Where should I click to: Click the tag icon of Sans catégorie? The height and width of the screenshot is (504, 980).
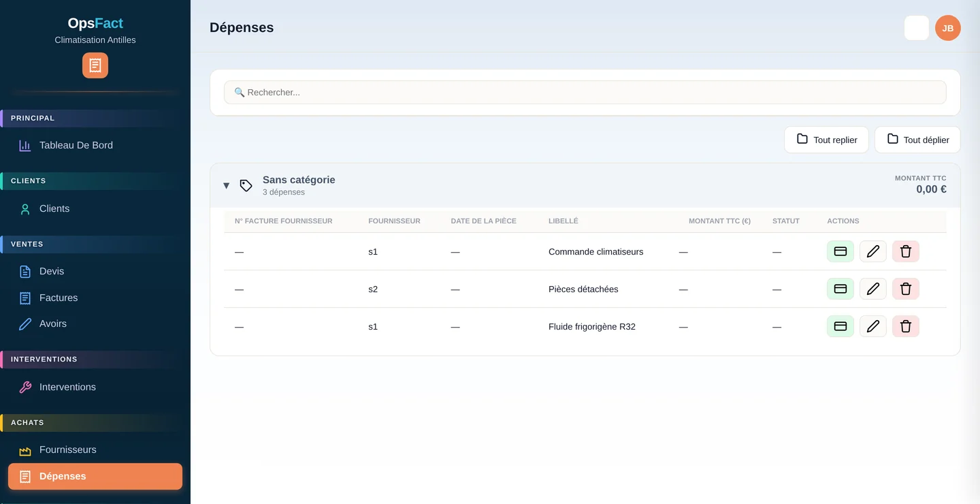246,185
